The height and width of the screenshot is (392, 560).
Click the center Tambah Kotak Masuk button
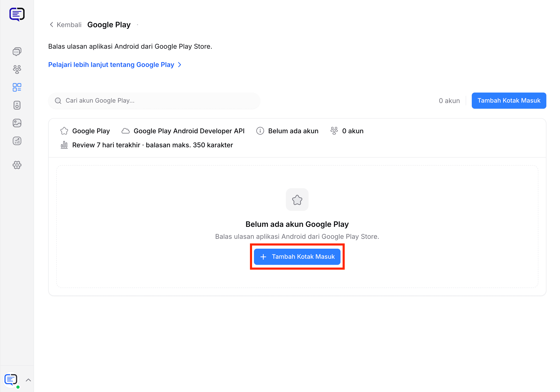point(297,257)
